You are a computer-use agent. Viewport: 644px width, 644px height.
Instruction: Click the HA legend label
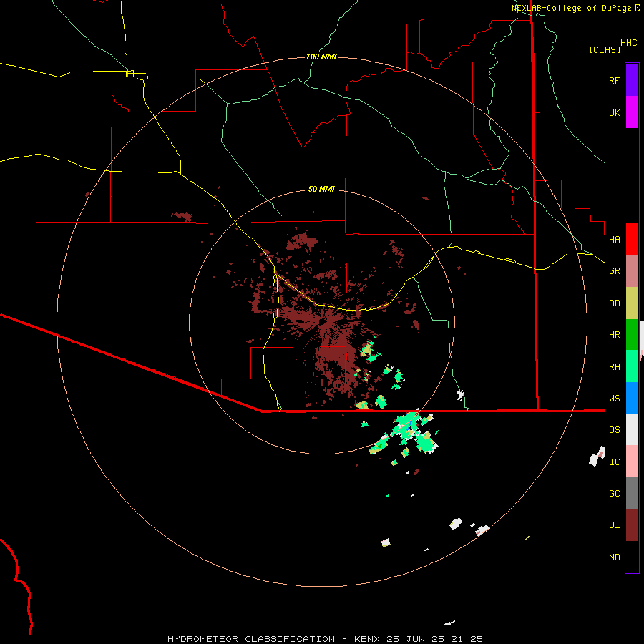614,240
